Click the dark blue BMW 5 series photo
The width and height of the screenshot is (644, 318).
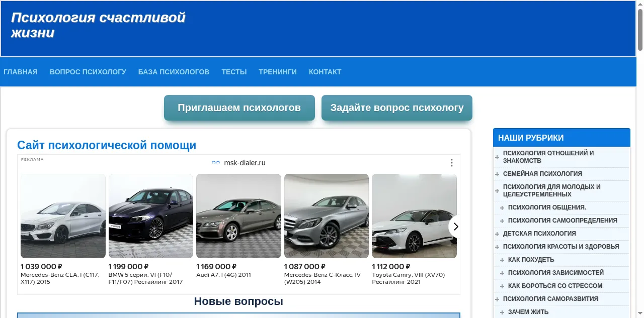tap(151, 216)
